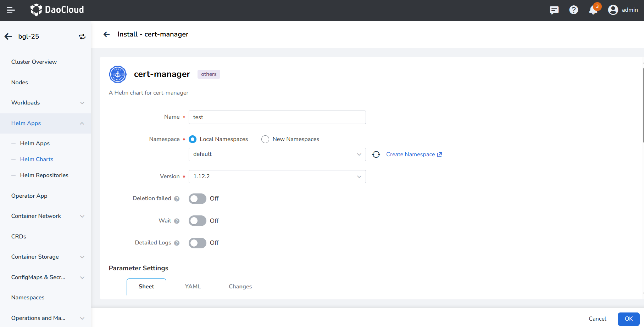The width and height of the screenshot is (644, 327).
Task: Click the switch cluster icon beside bgl-25
Action: [82, 36]
